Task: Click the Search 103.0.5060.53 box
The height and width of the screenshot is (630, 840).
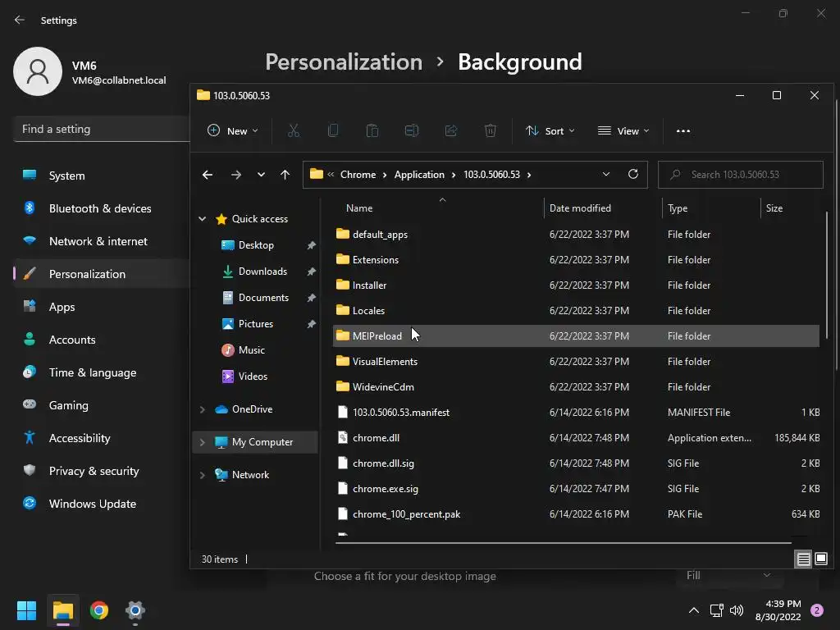Action: (x=741, y=175)
